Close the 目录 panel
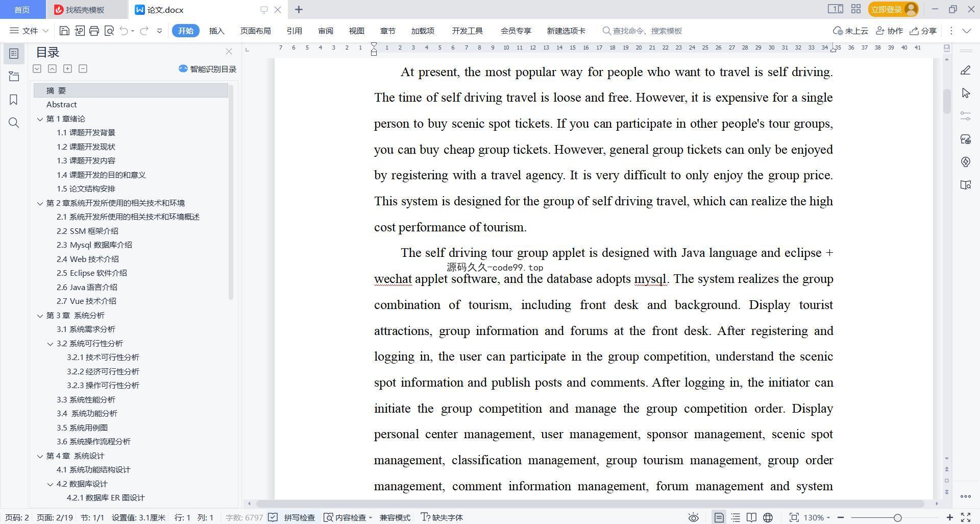Image resolution: width=980 pixels, height=524 pixels. (x=229, y=52)
